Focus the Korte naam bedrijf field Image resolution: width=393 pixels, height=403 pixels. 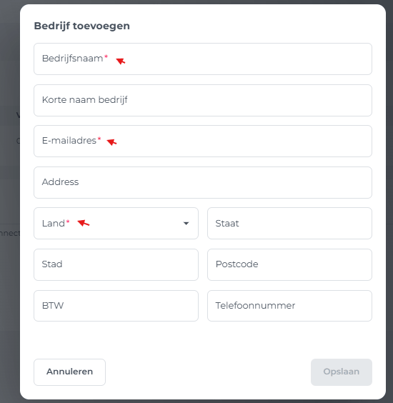pos(203,100)
